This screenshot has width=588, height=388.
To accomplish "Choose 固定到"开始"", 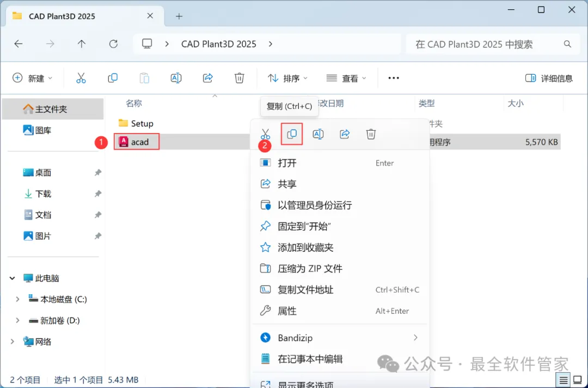I will click(x=340, y=226).
